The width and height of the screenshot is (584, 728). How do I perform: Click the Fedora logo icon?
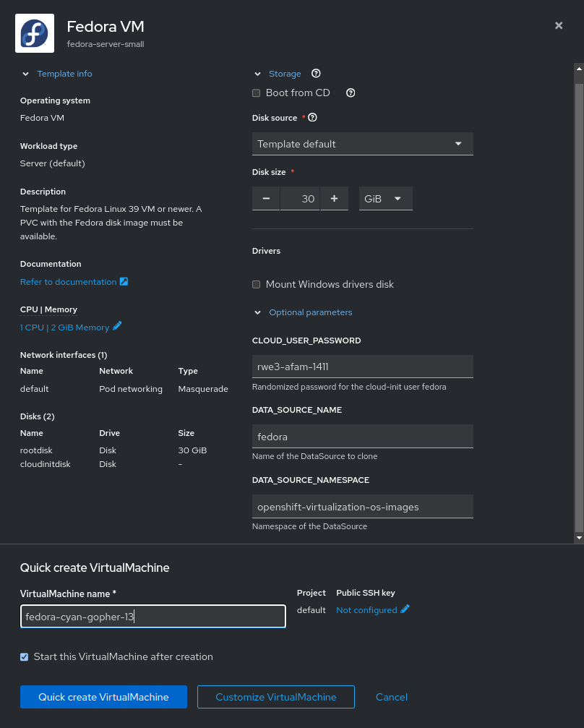34,33
